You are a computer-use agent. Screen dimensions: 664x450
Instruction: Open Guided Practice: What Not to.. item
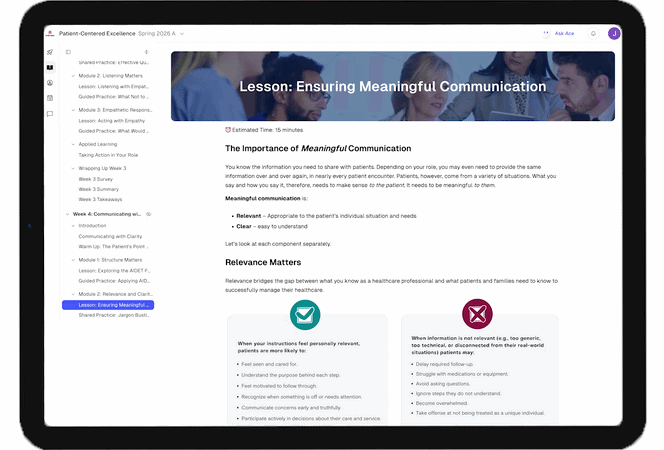click(x=113, y=97)
